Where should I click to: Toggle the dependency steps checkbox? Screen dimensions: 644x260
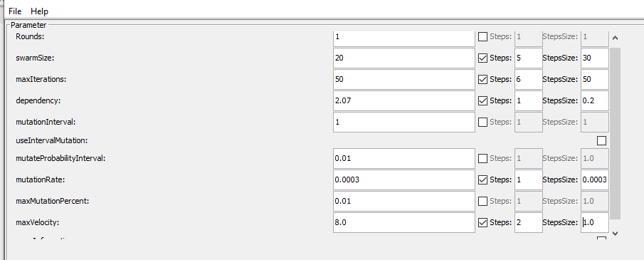coord(483,100)
